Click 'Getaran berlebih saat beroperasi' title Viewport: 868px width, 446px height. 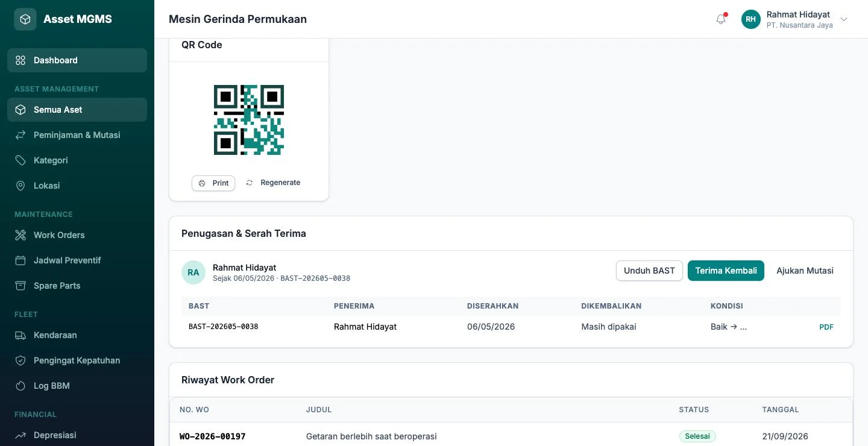(x=371, y=436)
